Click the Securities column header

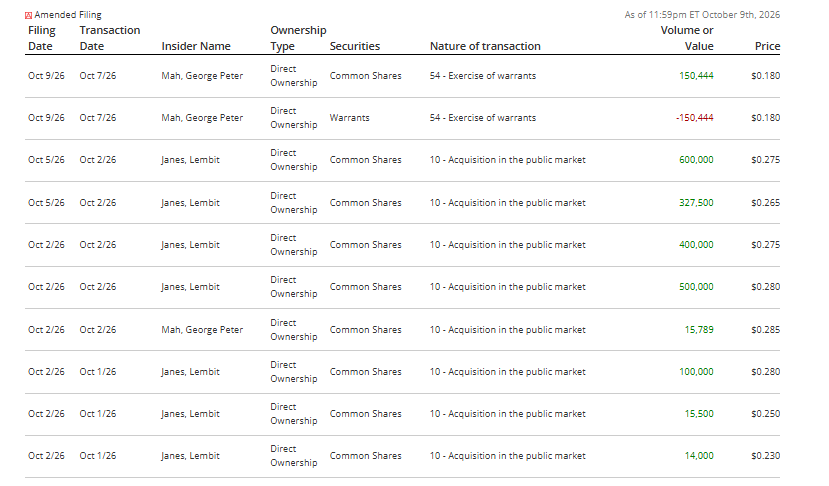click(x=355, y=46)
